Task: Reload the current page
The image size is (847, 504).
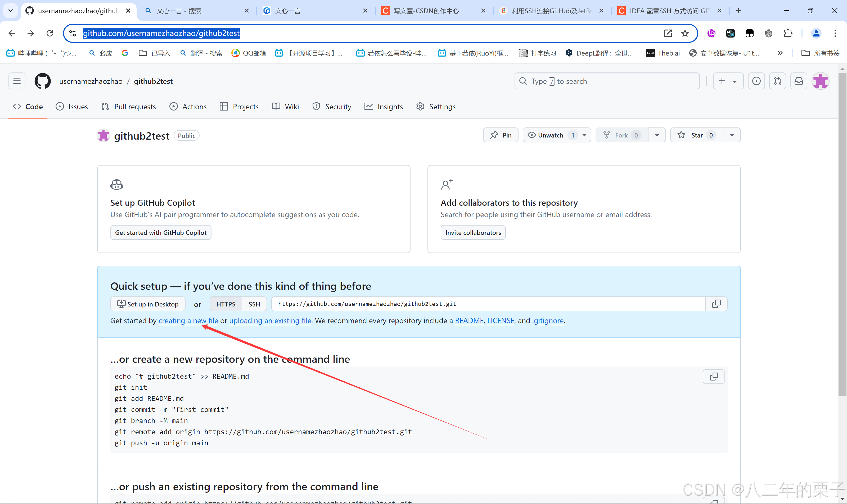Action: pos(49,33)
